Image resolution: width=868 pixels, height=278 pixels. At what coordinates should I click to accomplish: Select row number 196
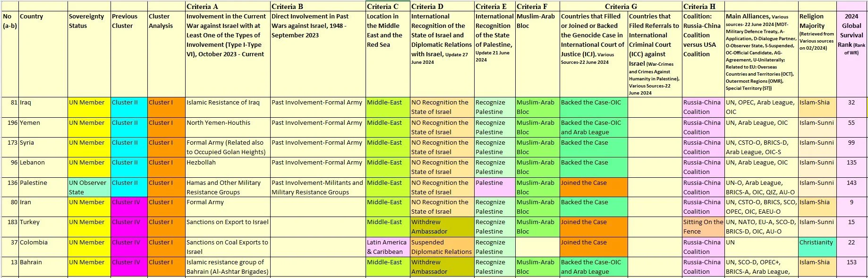[x=10, y=127]
